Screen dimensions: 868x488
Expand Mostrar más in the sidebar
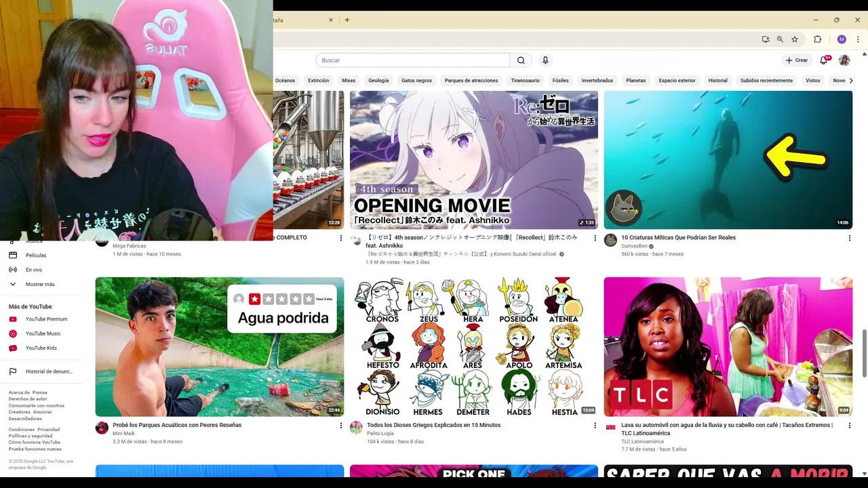[x=40, y=284]
